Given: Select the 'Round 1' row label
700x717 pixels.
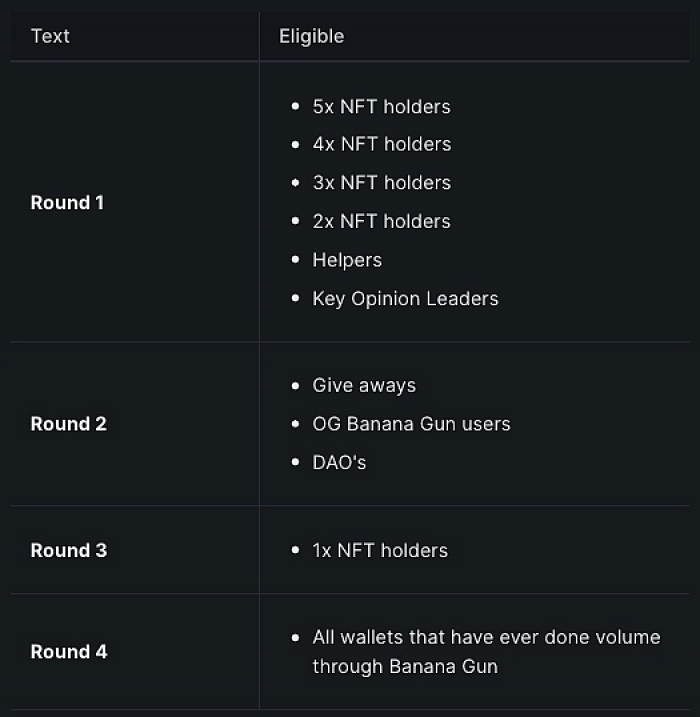Looking at the screenshot, I should pyautogui.click(x=67, y=203).
